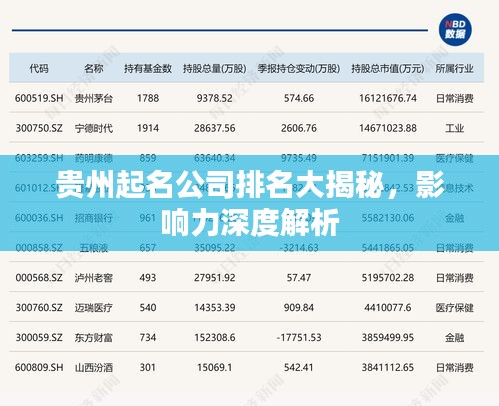
Task: Click the 迈瑞医疗 name cell
Action: [94, 307]
